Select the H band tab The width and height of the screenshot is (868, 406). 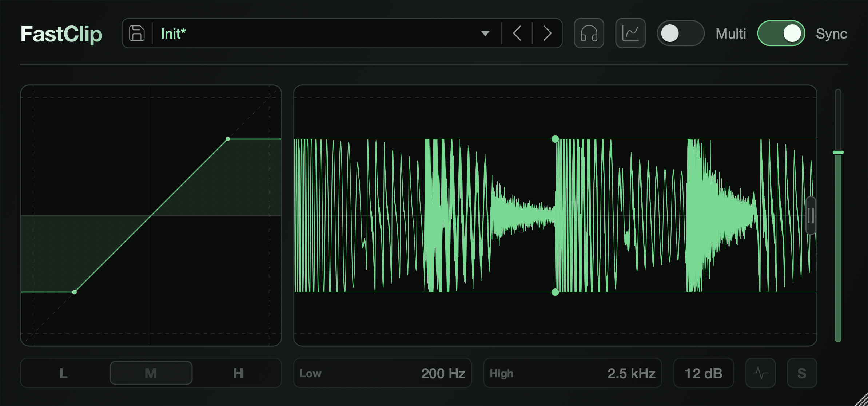238,373
